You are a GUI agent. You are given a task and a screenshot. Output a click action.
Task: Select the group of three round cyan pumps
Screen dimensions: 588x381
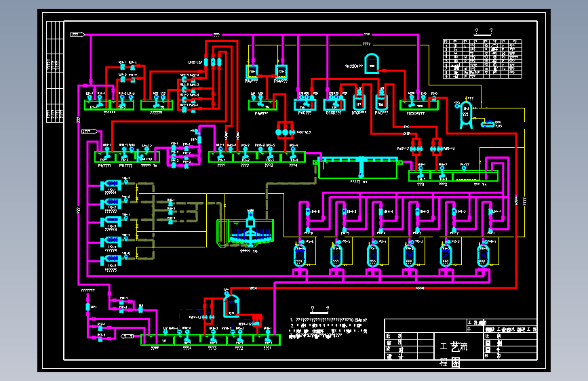click(x=285, y=132)
